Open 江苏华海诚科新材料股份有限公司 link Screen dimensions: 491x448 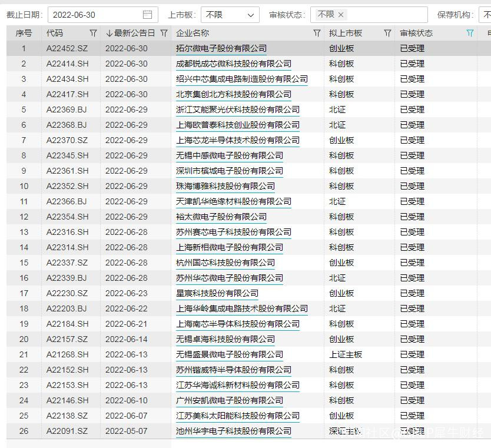pos(238,386)
